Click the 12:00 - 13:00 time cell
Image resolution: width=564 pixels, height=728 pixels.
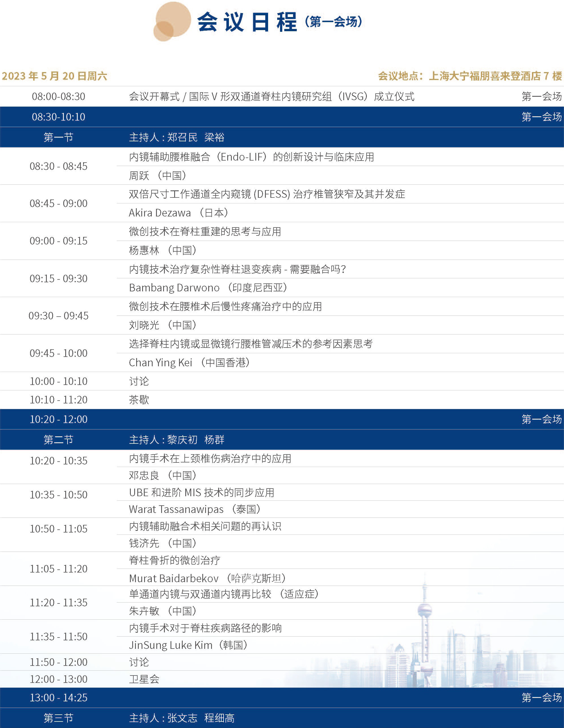59,679
